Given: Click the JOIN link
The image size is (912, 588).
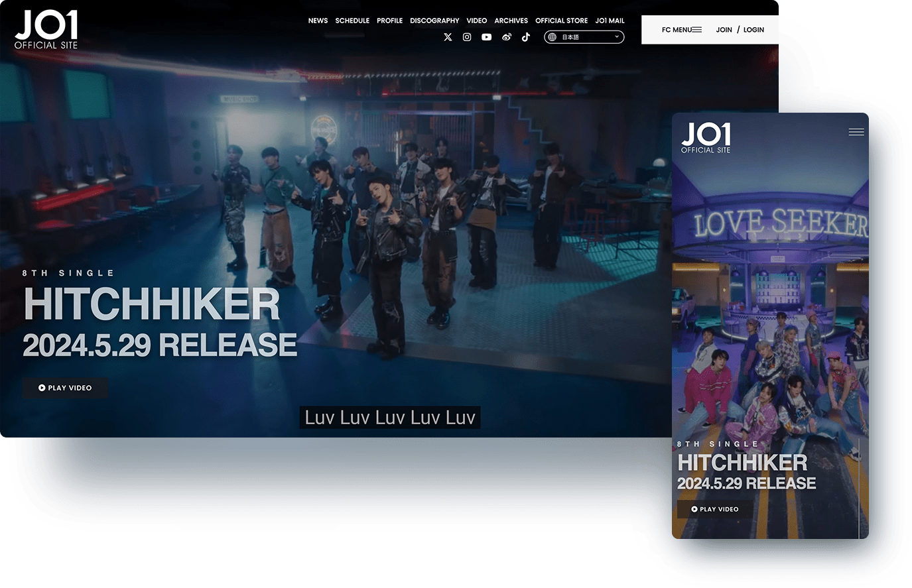Looking at the screenshot, I should (724, 30).
